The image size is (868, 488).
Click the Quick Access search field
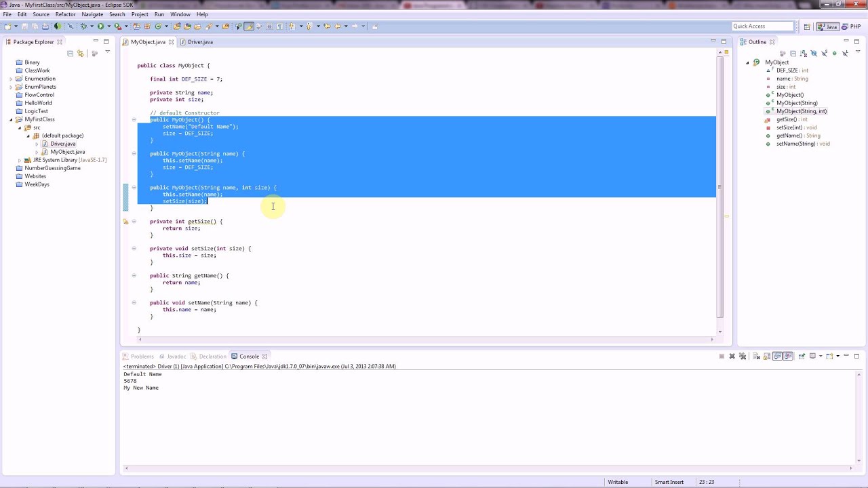tap(762, 26)
